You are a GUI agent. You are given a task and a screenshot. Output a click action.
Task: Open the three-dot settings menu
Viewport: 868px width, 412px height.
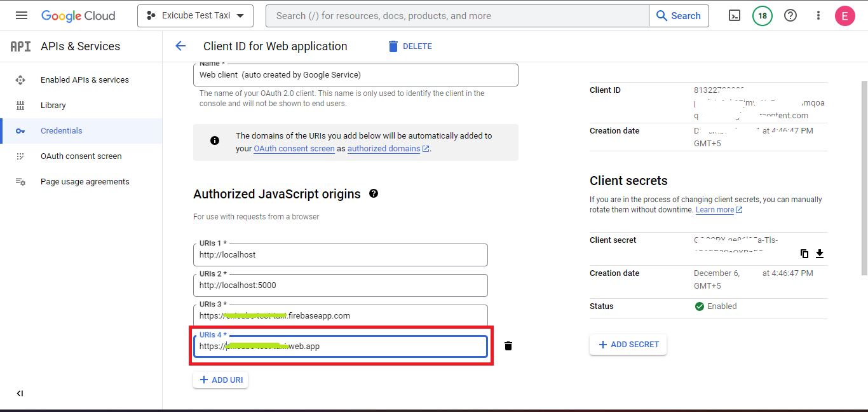(x=818, y=16)
